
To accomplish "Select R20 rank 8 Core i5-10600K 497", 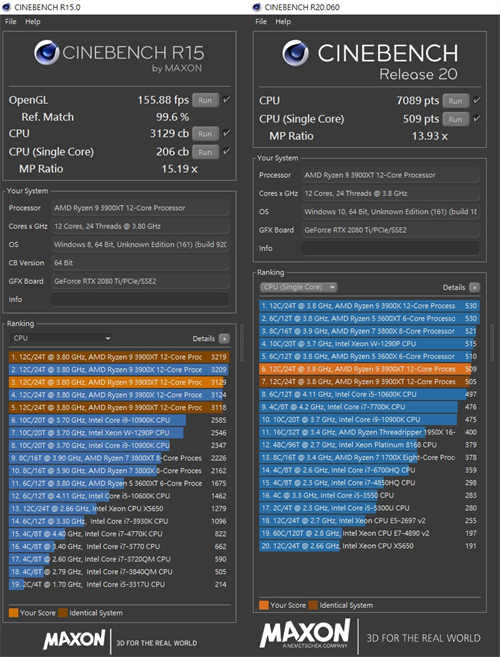I will pos(369,394).
